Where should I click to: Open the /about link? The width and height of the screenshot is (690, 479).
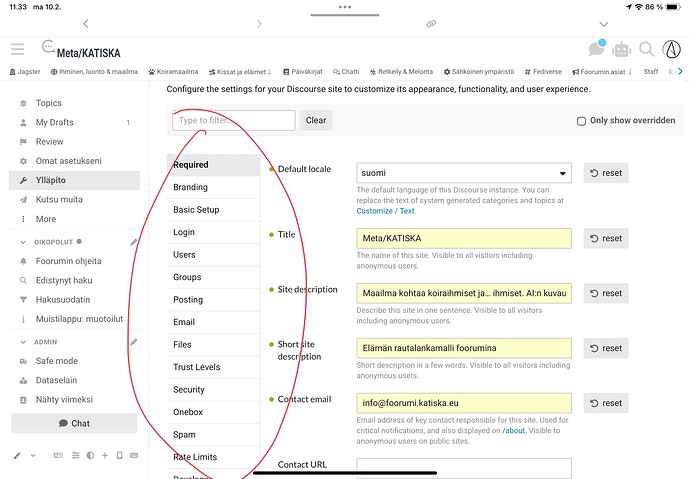pyautogui.click(x=514, y=431)
